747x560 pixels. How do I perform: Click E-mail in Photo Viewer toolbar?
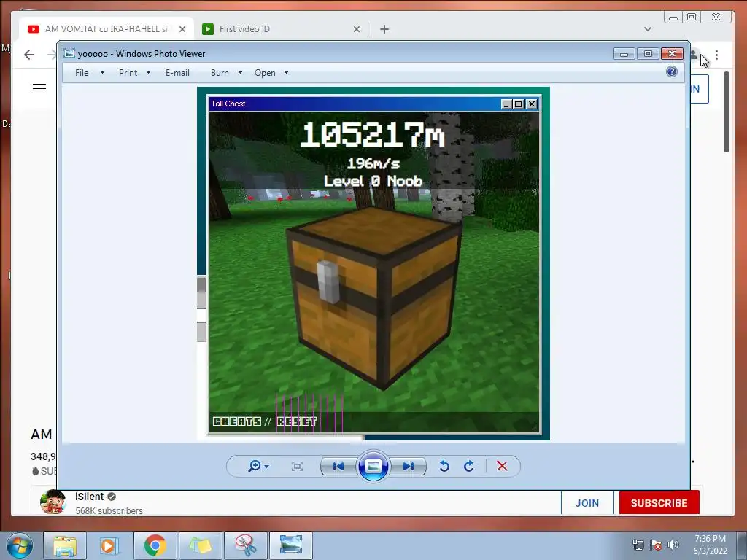click(178, 73)
